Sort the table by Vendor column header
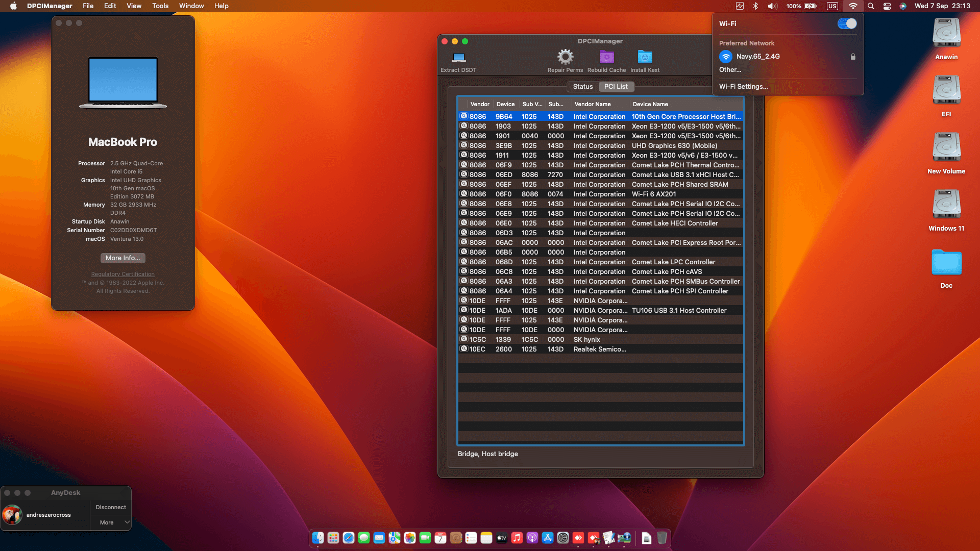This screenshot has height=551, width=980. tap(480, 104)
